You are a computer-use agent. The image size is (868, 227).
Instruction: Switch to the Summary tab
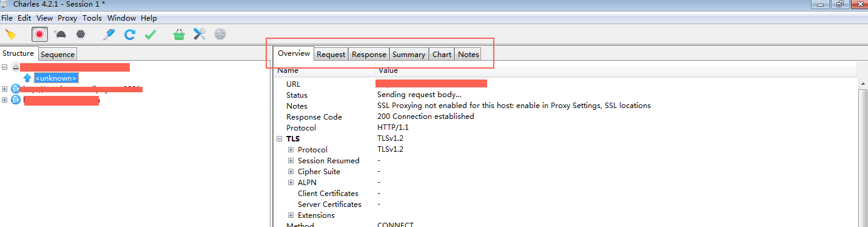[x=409, y=54]
